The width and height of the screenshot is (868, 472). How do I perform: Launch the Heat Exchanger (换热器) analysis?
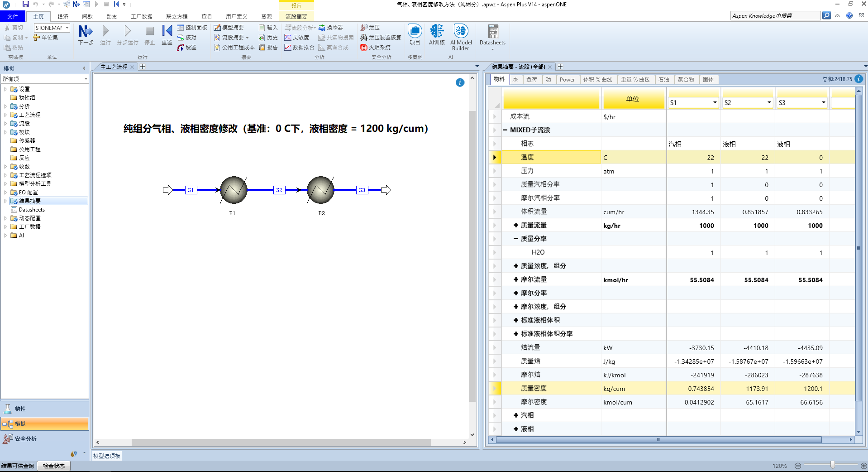point(331,28)
